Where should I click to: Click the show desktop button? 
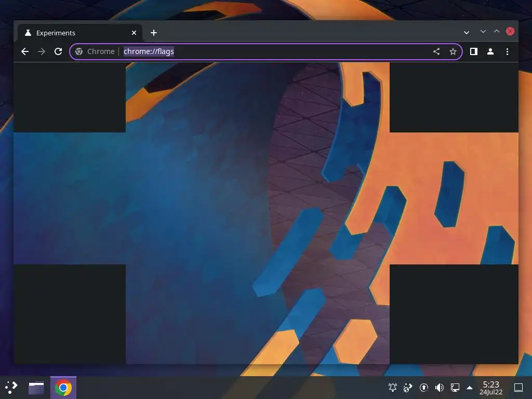518,388
